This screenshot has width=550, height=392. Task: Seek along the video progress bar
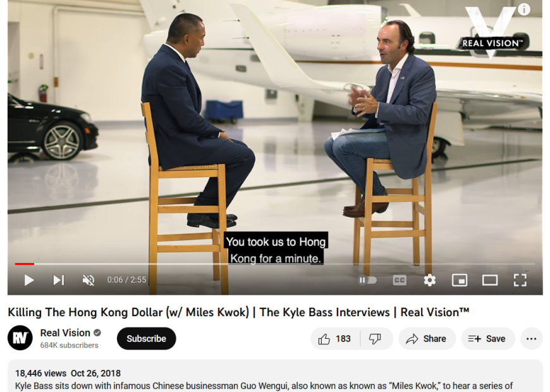click(274, 264)
